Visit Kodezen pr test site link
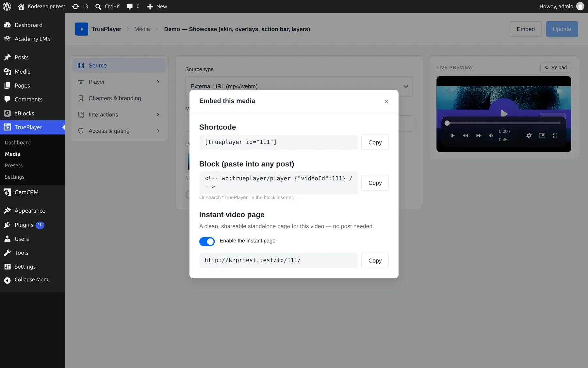Image resolution: width=588 pixels, height=368 pixels. [41, 7]
